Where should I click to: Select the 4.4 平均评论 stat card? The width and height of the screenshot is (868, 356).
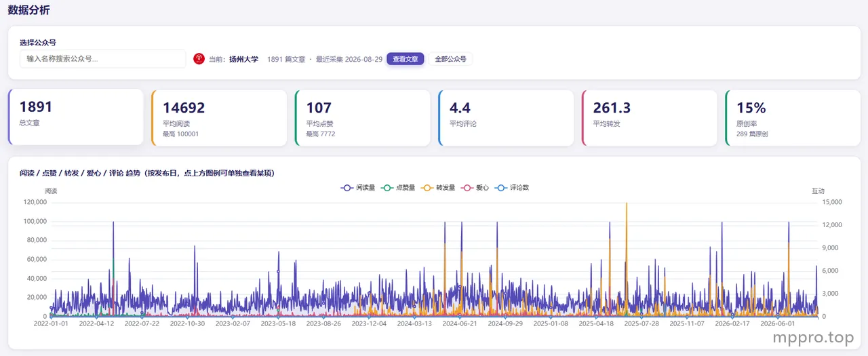pyautogui.click(x=506, y=117)
